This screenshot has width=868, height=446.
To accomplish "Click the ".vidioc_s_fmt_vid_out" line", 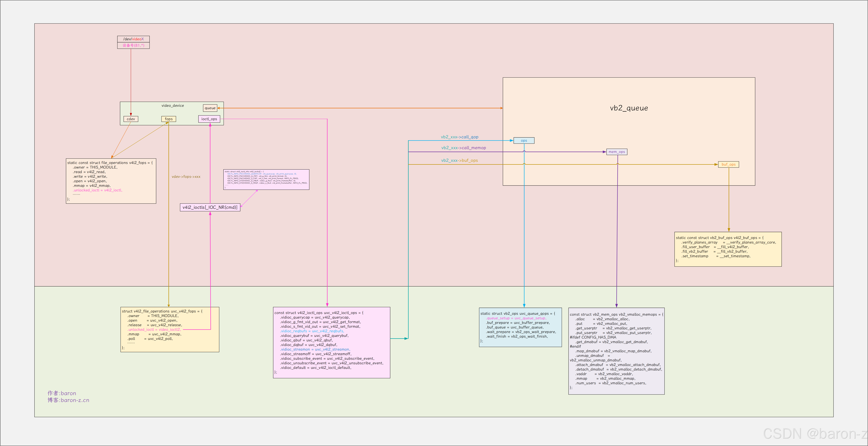I will pyautogui.click(x=320, y=326).
